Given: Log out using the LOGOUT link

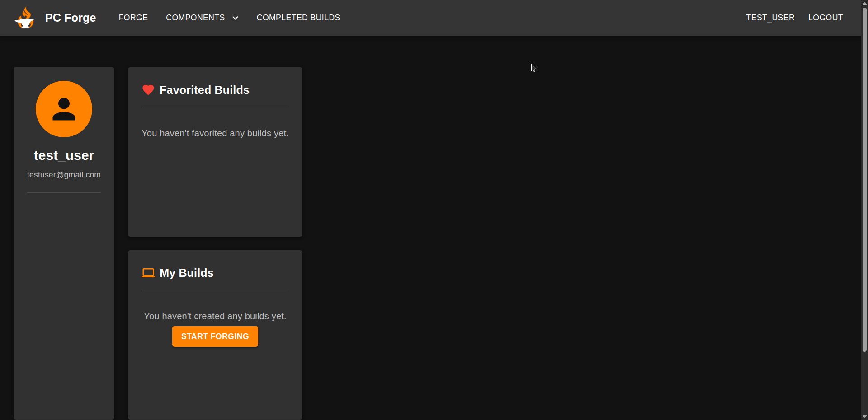Looking at the screenshot, I should (825, 18).
